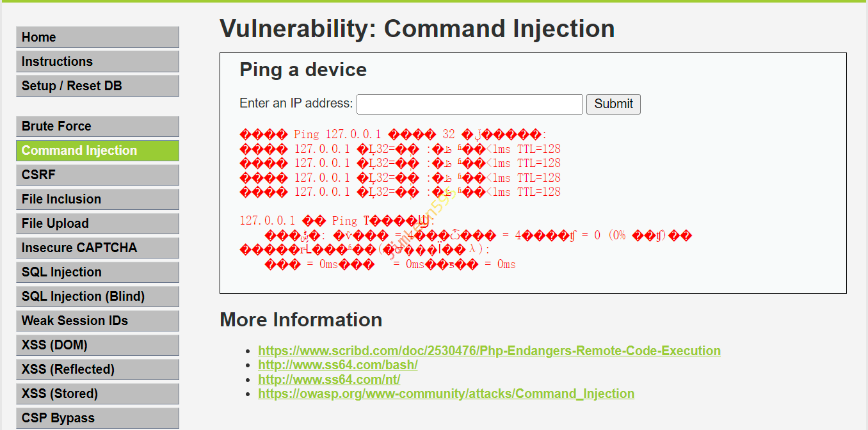Select SQL Injection (Blind) module
This screenshot has width=868, height=430.
[x=97, y=296]
